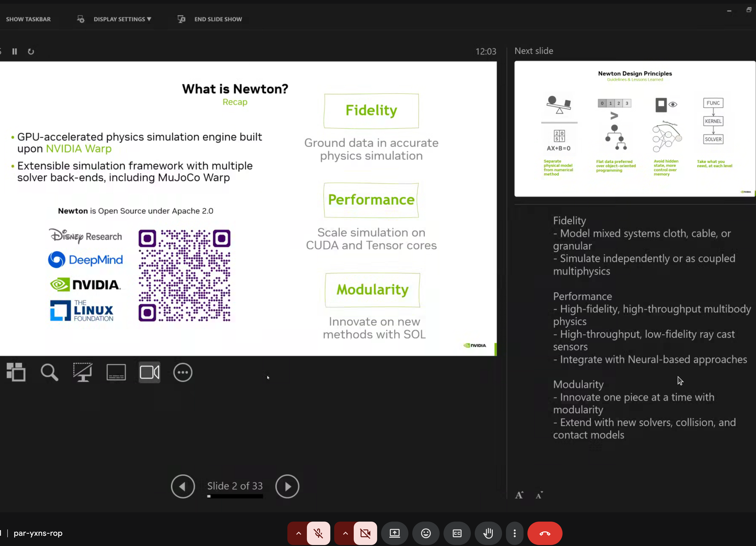
Task: Toggle subtitles in presenter view
Action: [x=116, y=372]
